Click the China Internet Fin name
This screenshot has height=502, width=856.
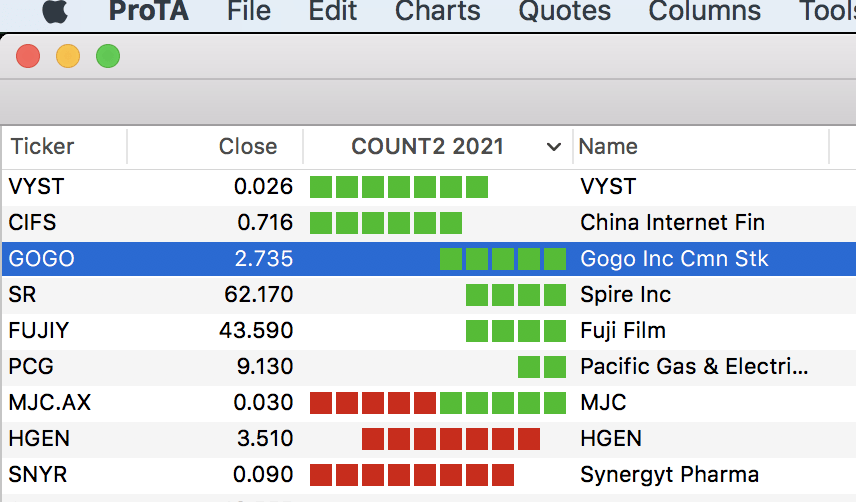[x=673, y=223]
